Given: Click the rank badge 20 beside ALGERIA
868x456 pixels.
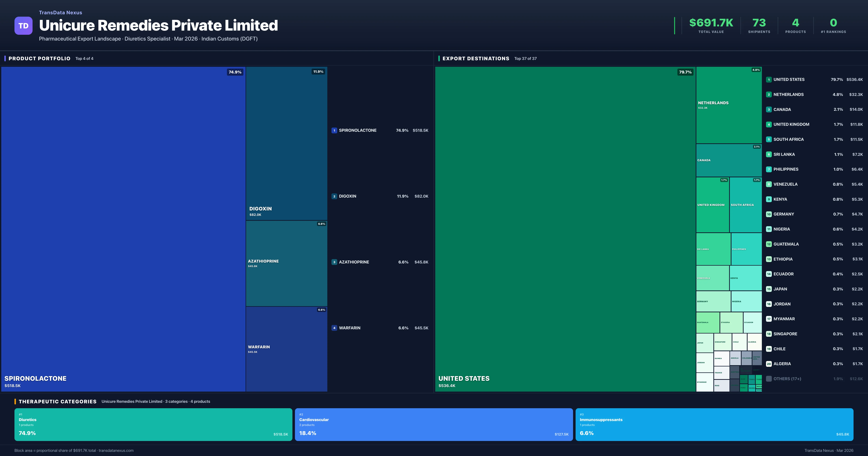Looking at the screenshot, I should tap(769, 364).
